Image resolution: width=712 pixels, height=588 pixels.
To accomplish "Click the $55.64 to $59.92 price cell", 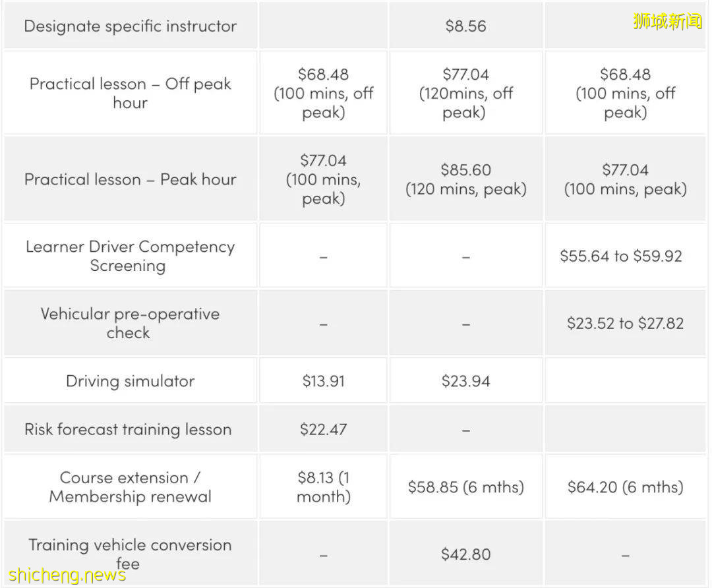I will [x=624, y=256].
